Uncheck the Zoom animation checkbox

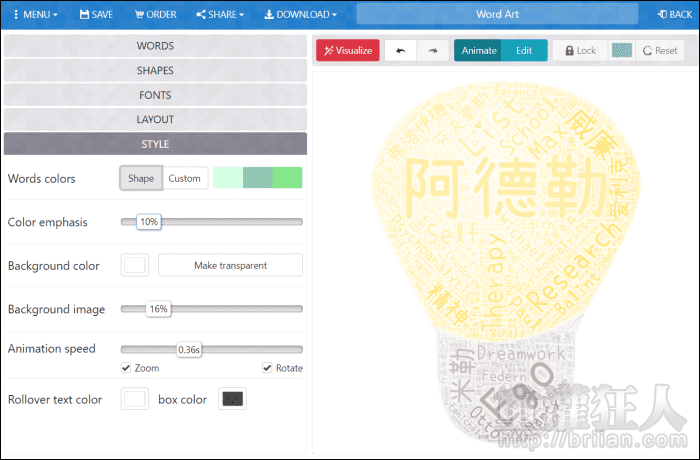(125, 368)
